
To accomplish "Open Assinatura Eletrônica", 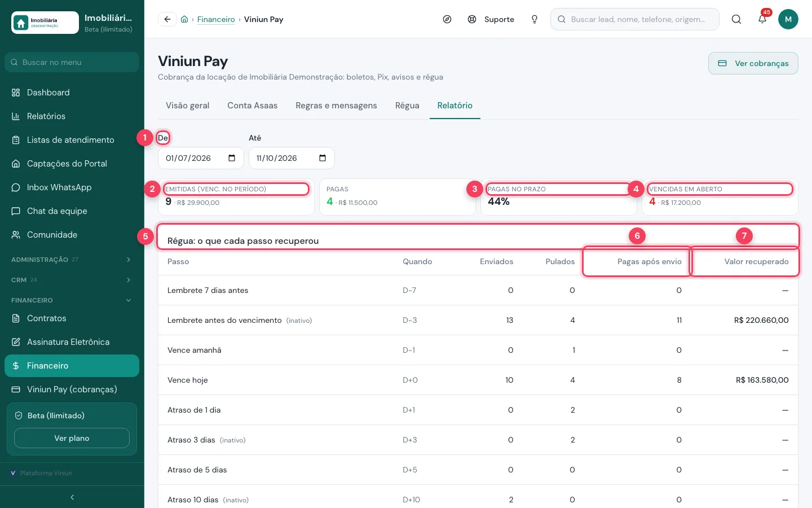I will pyautogui.click(x=72, y=342).
